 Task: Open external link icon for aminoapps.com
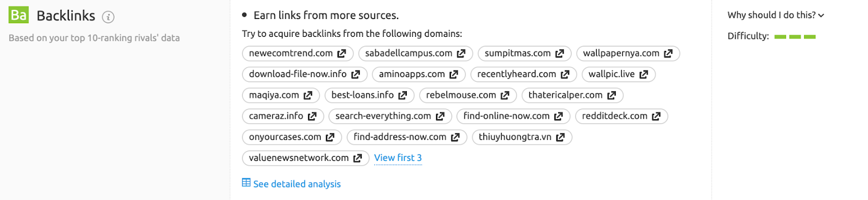(454, 74)
